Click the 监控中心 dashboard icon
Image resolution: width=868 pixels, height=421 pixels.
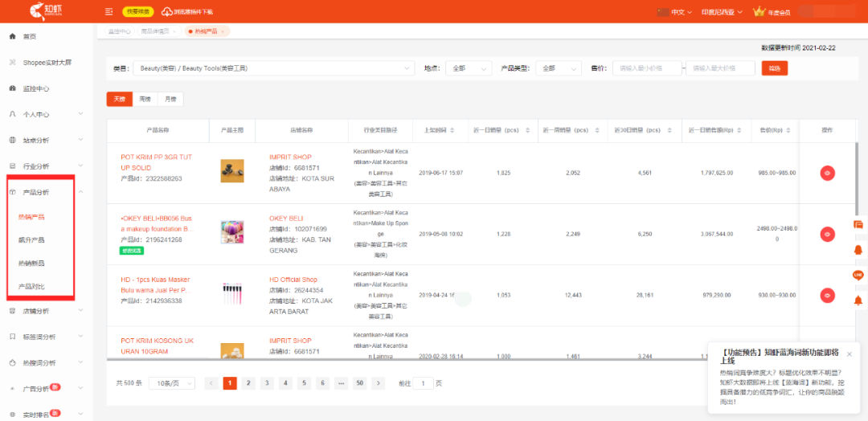13,88
